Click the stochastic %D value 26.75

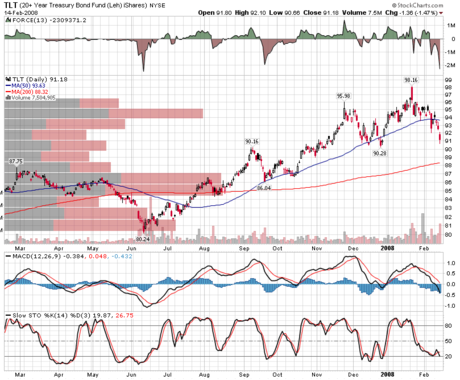tap(124, 315)
